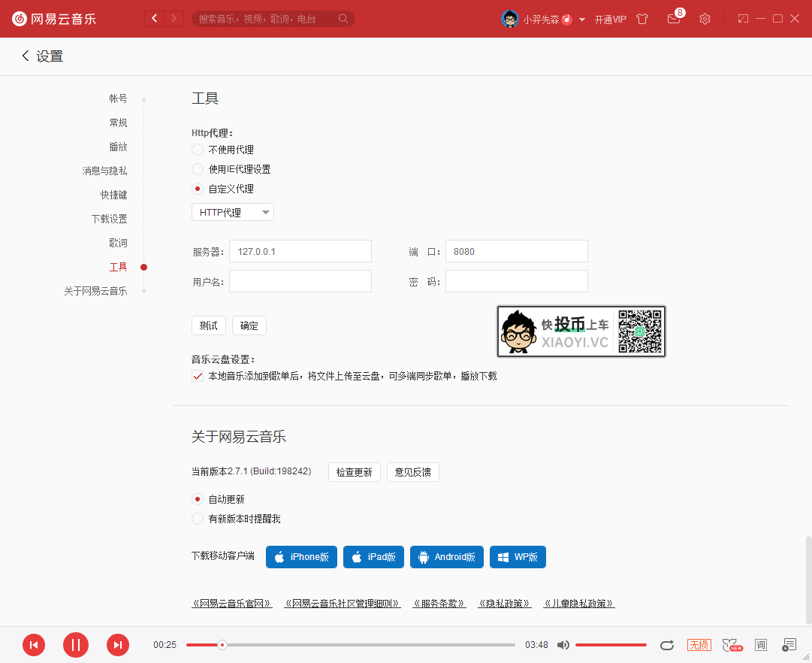812x663 pixels.
Task: Select the 自定义代理 radio option
Action: 197,189
